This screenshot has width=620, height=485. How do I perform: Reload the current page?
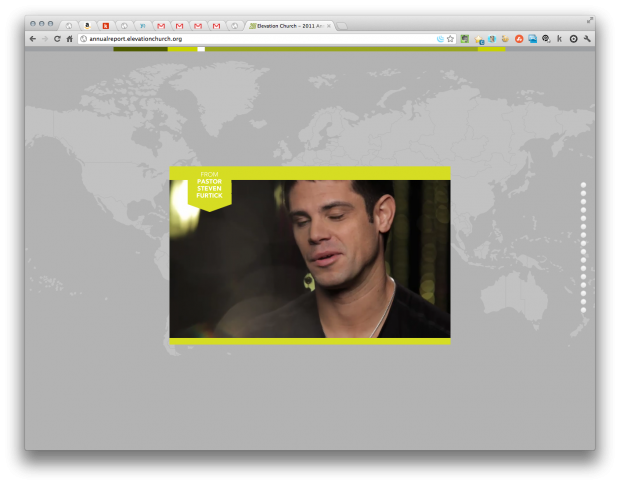57,39
